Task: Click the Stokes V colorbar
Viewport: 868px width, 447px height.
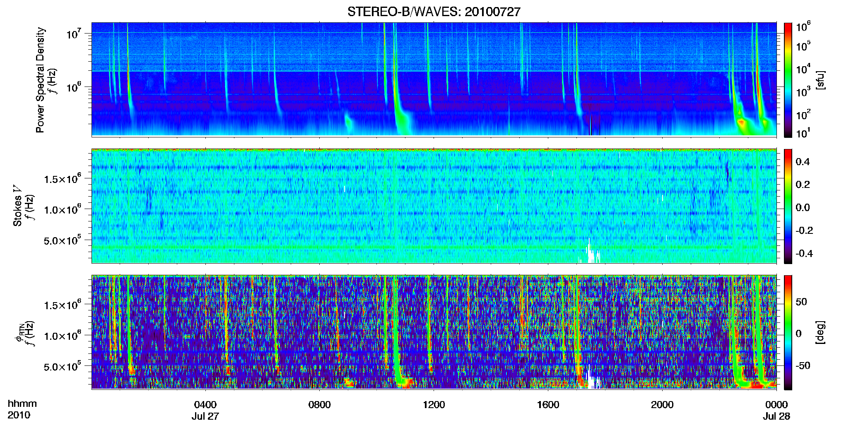Action: point(788,206)
